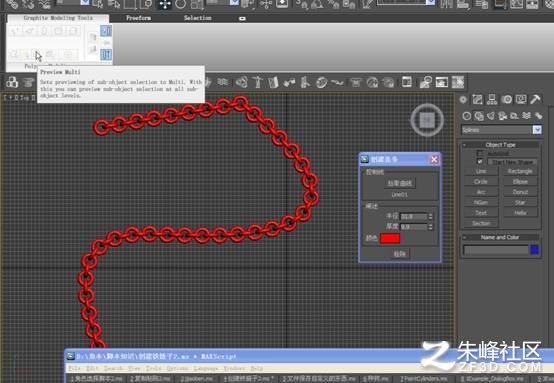This screenshot has width=554, height=383.
Task: Click thickness spinner arrows in chain dialog
Action: click(430, 227)
